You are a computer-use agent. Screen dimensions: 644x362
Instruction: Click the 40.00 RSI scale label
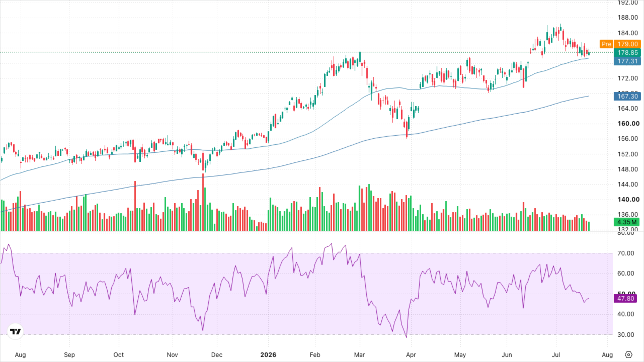tap(626, 314)
